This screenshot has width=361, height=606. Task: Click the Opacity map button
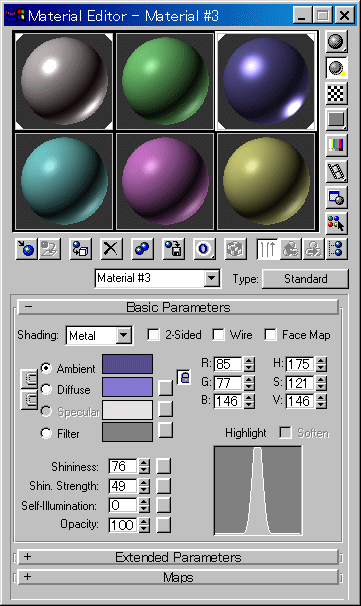coord(163,525)
